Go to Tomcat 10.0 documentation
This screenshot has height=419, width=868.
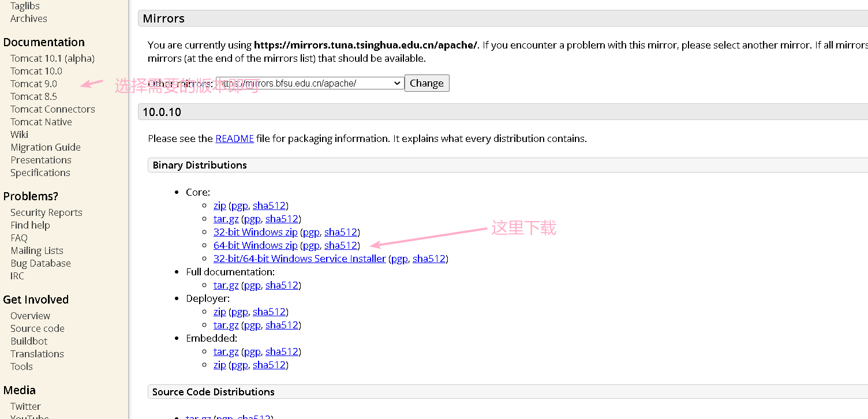pyautogui.click(x=36, y=71)
